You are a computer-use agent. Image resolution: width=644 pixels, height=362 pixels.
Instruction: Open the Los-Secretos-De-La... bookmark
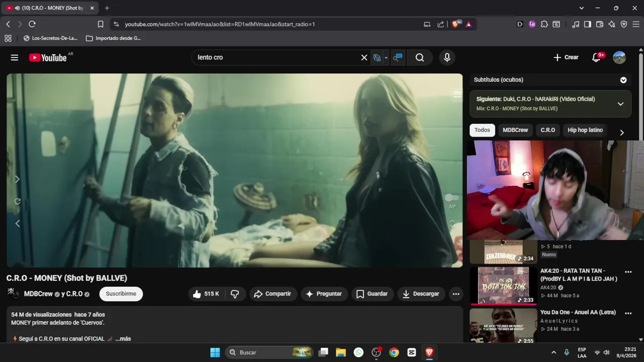(50, 38)
